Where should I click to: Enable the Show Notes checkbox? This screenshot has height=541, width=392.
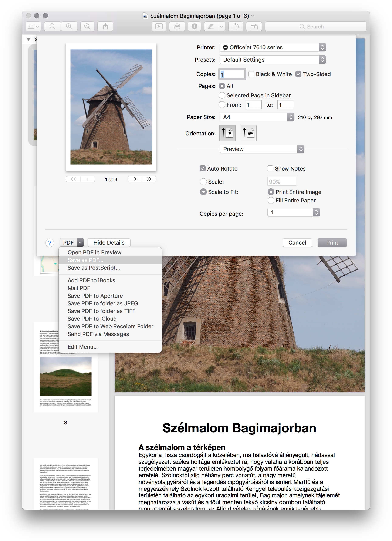(270, 169)
